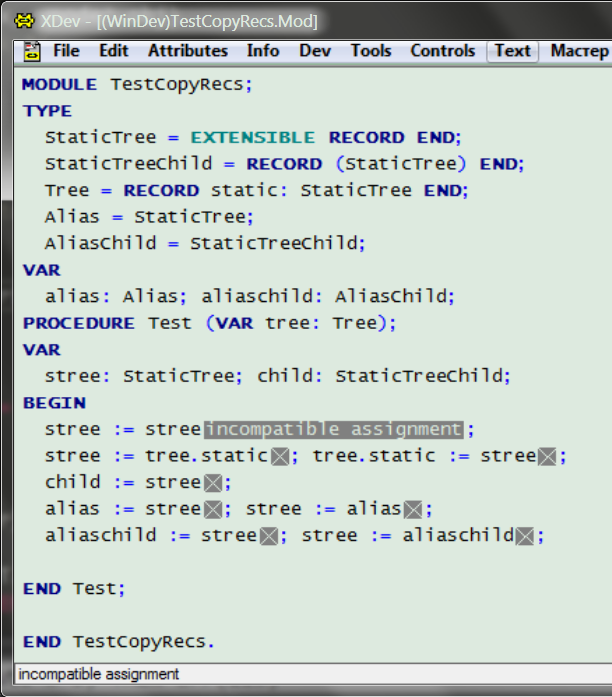
Task: Open the File menu
Action: tap(66, 51)
